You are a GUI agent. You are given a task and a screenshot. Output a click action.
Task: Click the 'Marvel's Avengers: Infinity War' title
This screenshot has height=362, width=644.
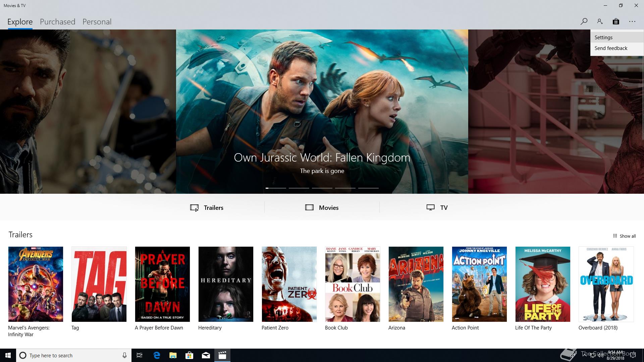(29, 331)
